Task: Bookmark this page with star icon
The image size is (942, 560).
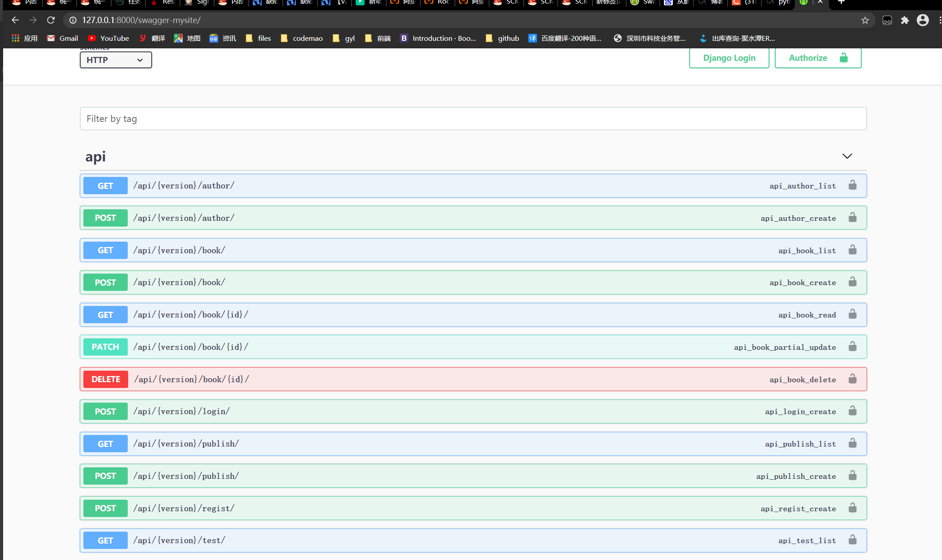Action: pyautogui.click(x=865, y=20)
